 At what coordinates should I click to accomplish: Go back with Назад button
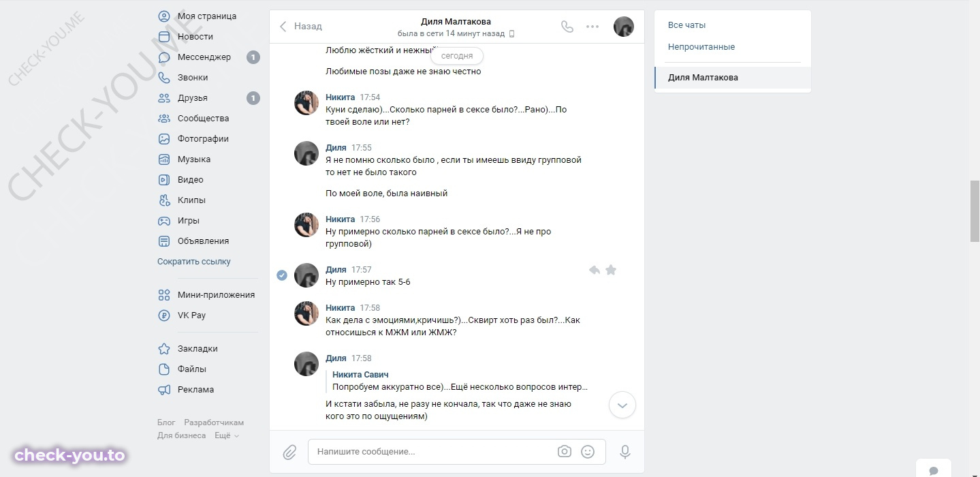click(300, 27)
